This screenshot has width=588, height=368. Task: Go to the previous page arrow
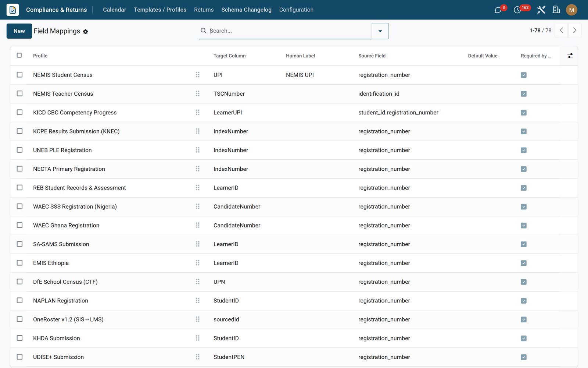pos(562,31)
